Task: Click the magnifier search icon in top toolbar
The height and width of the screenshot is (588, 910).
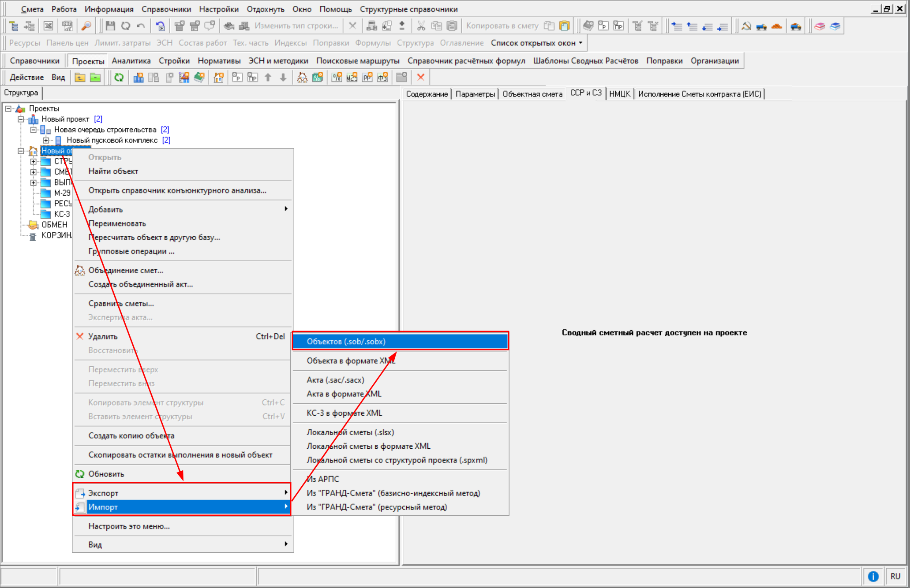Action: click(x=86, y=26)
